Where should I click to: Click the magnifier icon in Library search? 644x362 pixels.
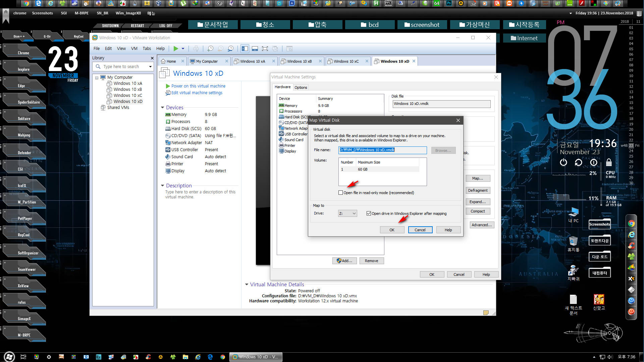pos(98,66)
